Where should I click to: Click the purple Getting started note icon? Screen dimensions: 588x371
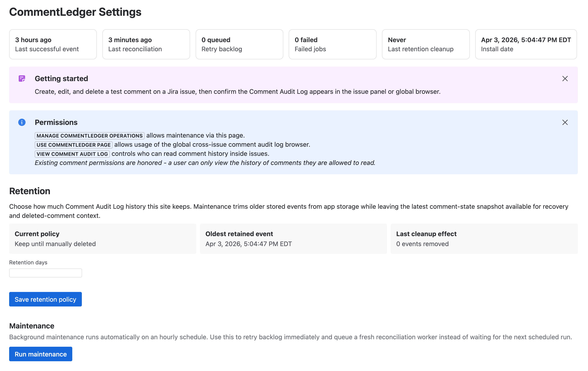pos(22,79)
